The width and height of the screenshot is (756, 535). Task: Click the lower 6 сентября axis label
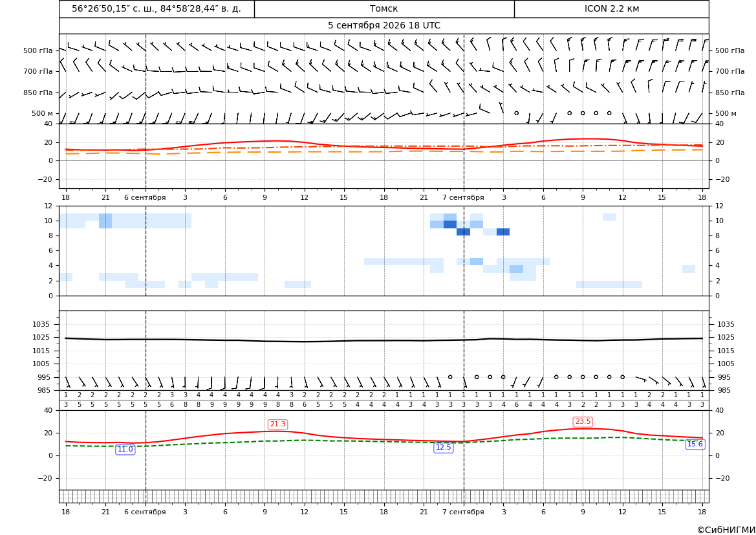[x=145, y=512]
